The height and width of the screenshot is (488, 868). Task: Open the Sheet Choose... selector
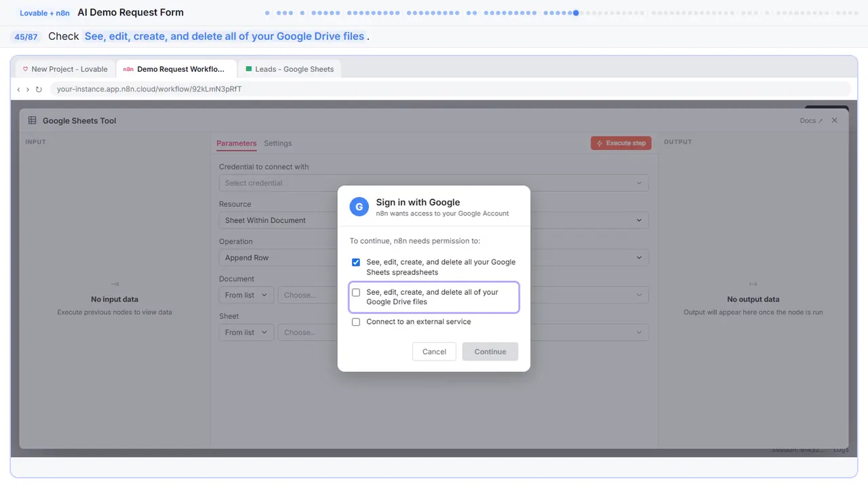click(463, 332)
